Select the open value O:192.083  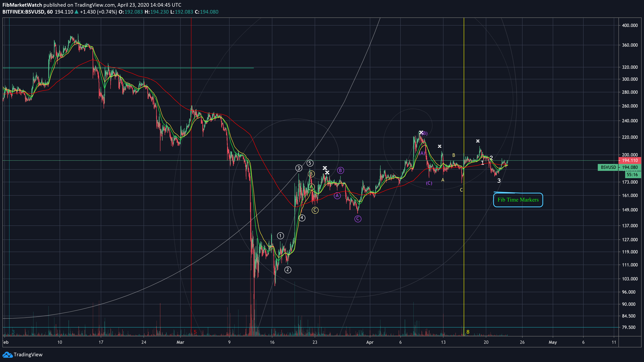131,12
